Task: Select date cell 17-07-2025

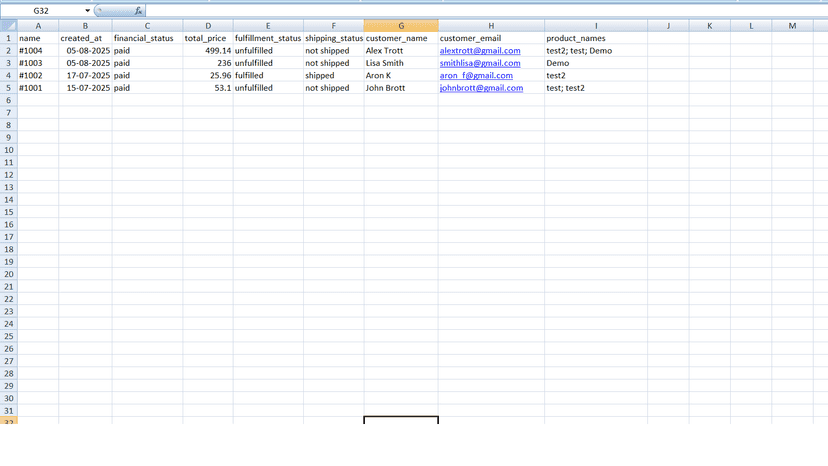Action: [85, 76]
